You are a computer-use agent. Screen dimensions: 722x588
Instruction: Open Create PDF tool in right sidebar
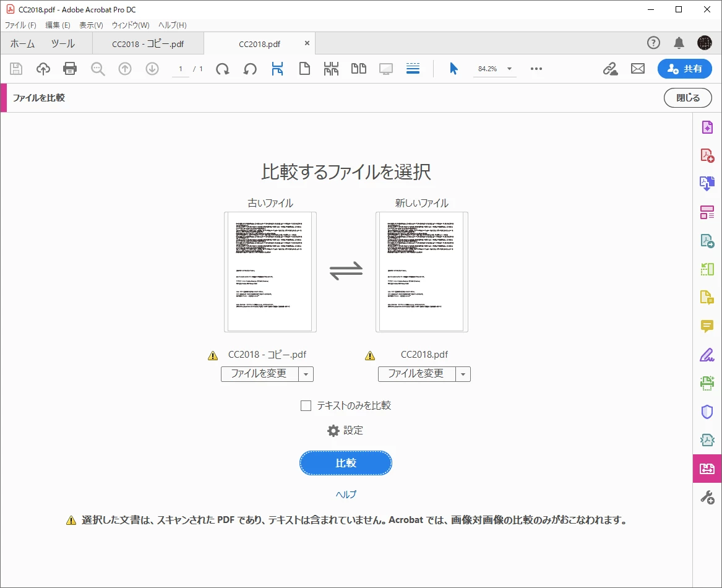coord(707,155)
